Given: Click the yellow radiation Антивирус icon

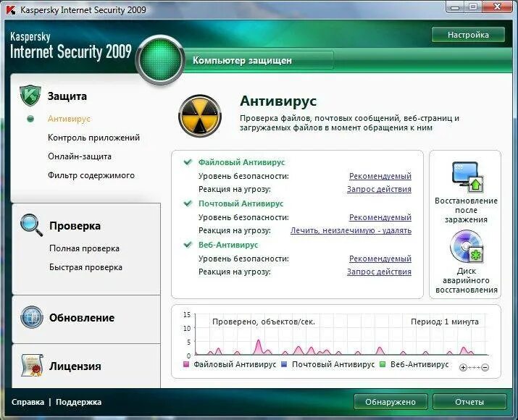Looking at the screenshot, I should click(x=200, y=116).
